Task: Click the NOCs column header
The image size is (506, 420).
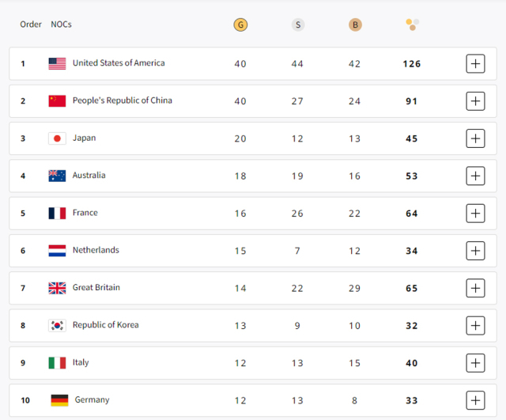Action: (61, 25)
